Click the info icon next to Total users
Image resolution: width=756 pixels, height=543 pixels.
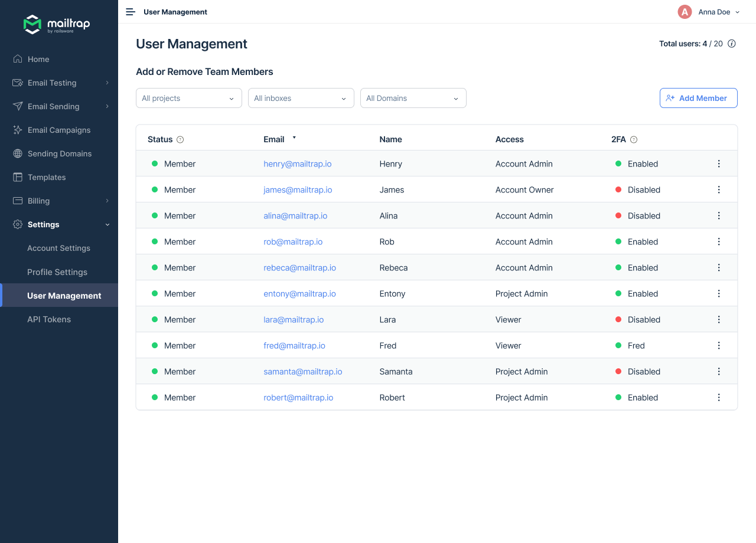[x=732, y=44]
